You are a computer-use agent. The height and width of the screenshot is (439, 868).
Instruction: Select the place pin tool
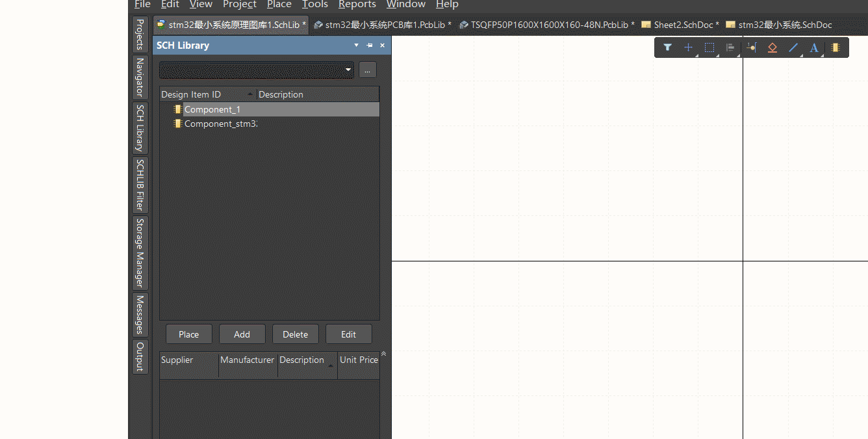pos(752,47)
